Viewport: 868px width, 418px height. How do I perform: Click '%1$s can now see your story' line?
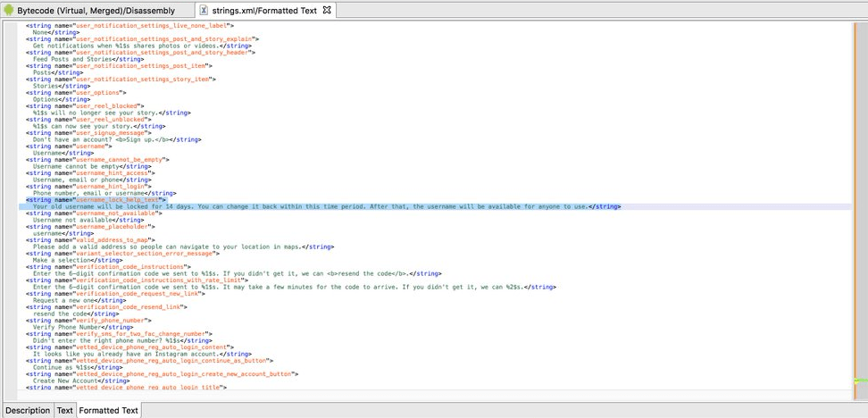pyautogui.click(x=101, y=126)
